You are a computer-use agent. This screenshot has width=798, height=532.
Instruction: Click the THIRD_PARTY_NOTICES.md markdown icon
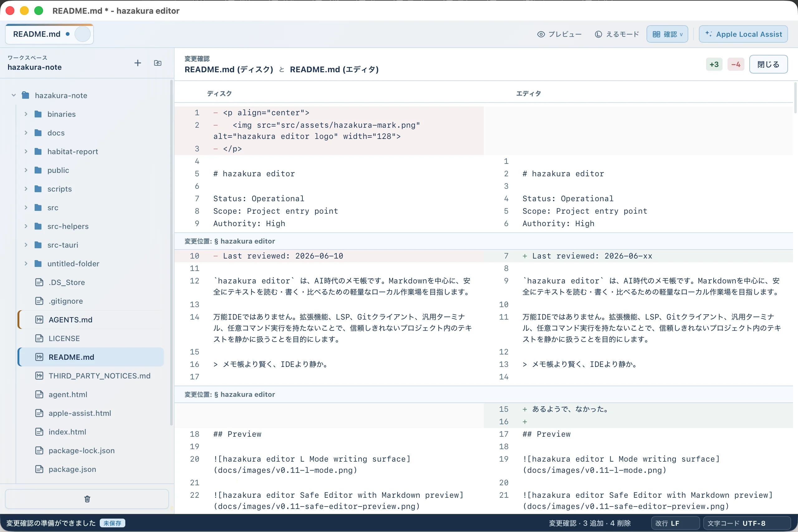tap(39, 376)
